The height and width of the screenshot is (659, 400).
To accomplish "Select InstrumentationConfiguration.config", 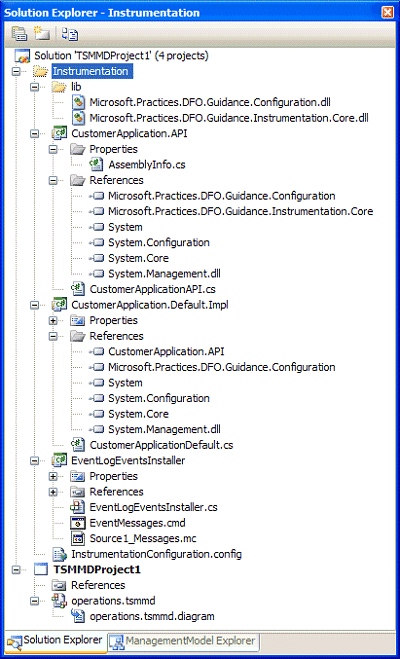I will point(156,554).
